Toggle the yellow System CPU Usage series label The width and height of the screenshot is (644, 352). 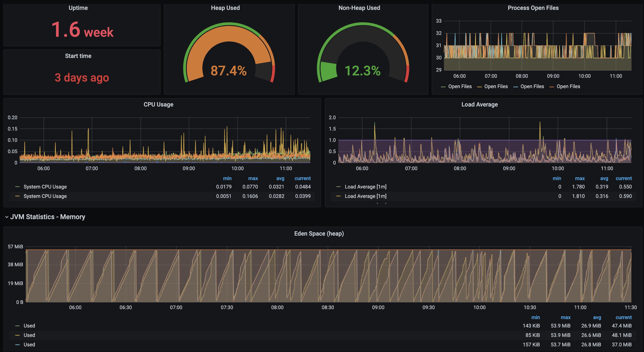click(x=45, y=196)
